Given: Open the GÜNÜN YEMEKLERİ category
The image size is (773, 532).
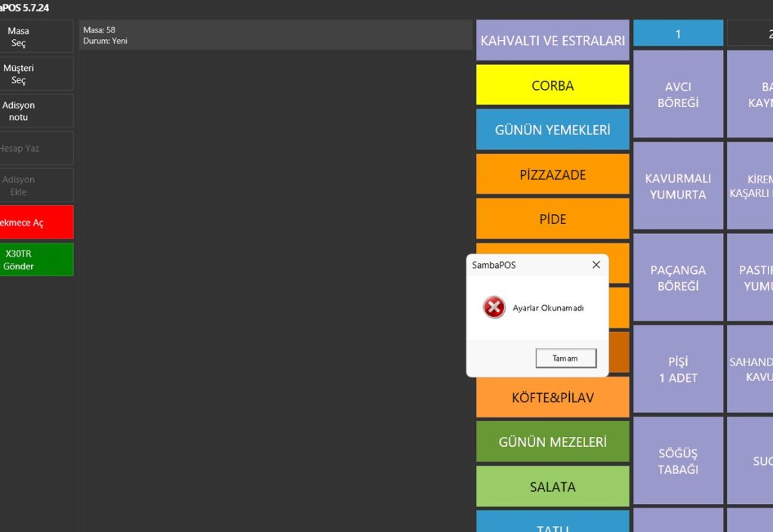Looking at the screenshot, I should [553, 130].
